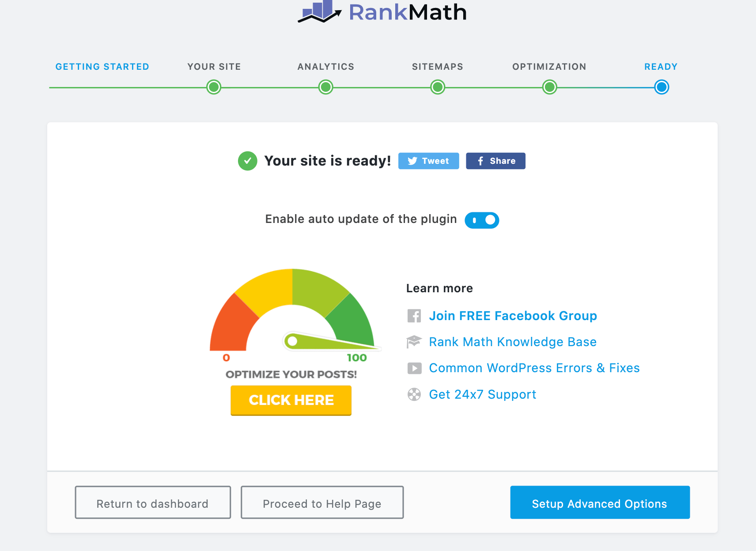The height and width of the screenshot is (551, 756).
Task: Open the Analytics step label
Action: 326,67
